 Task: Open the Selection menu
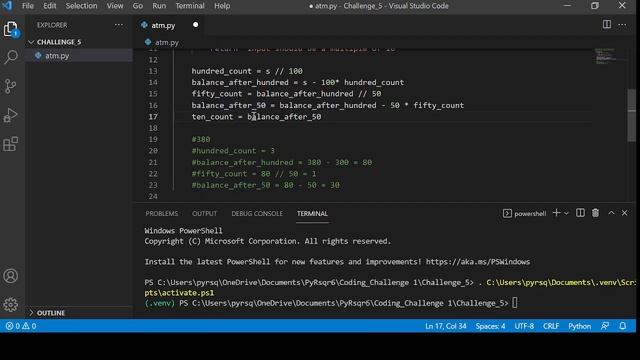point(81,6)
